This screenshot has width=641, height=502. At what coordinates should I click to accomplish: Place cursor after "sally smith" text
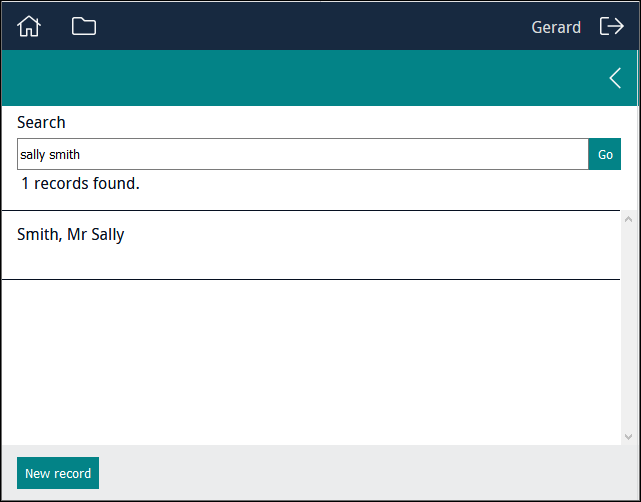click(x=81, y=155)
